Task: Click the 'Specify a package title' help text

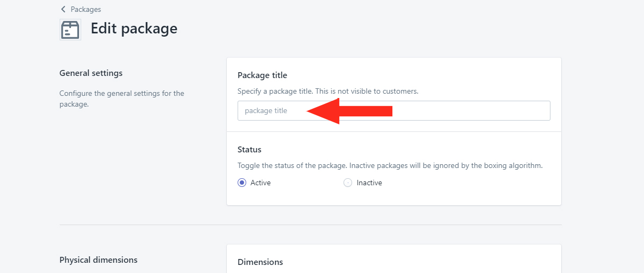Action: 328,92
